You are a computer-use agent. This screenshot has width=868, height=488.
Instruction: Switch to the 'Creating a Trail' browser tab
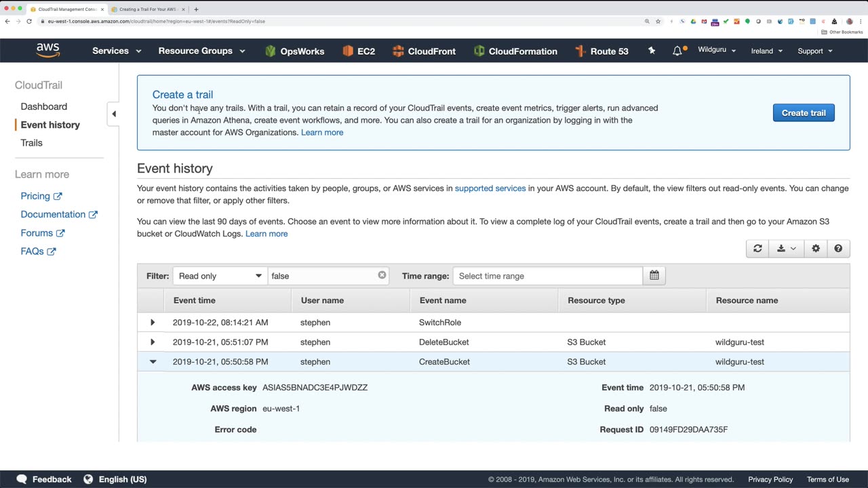coord(147,9)
